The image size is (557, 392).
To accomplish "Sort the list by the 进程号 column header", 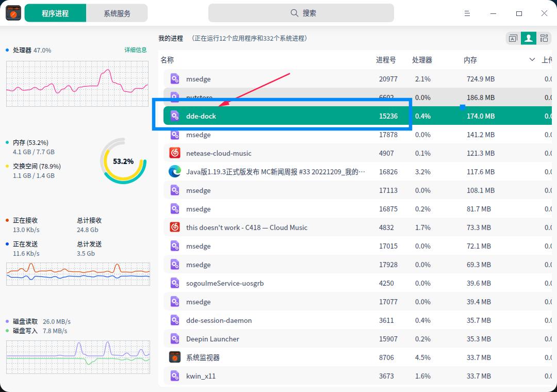I will click(x=386, y=60).
